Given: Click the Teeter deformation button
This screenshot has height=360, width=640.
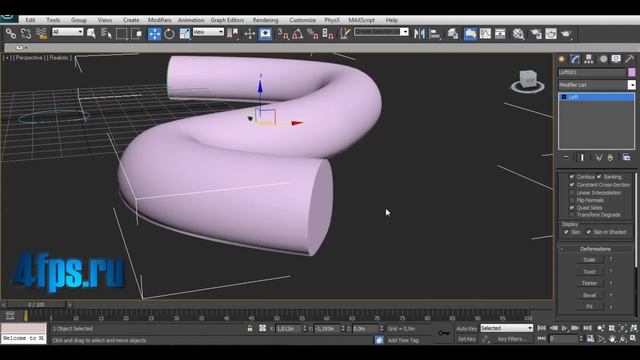Looking at the screenshot, I should (x=589, y=283).
